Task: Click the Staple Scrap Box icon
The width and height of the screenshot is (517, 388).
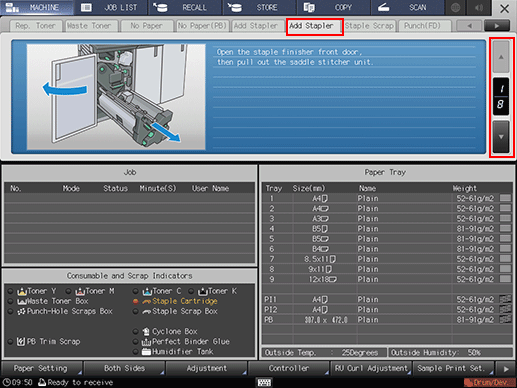Action: pyautogui.click(x=147, y=312)
